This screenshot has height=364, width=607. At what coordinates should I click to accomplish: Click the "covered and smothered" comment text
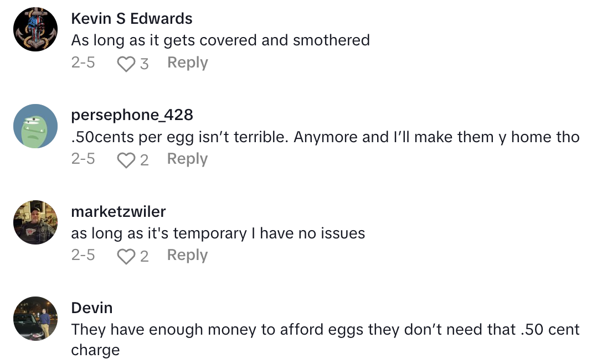pyautogui.click(x=220, y=40)
